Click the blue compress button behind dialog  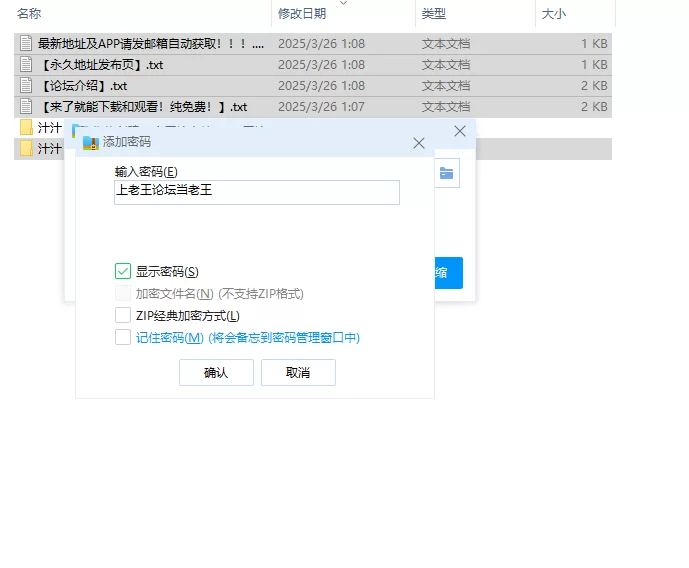point(448,273)
